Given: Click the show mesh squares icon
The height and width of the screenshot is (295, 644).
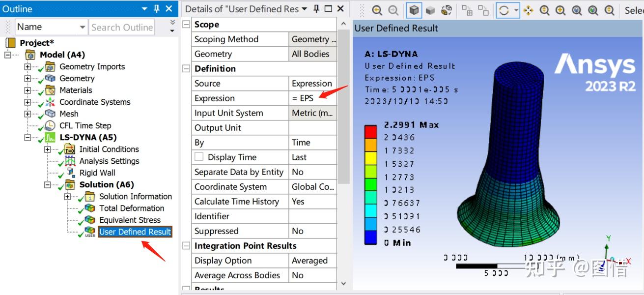Looking at the screenshot, I should 467,10.
